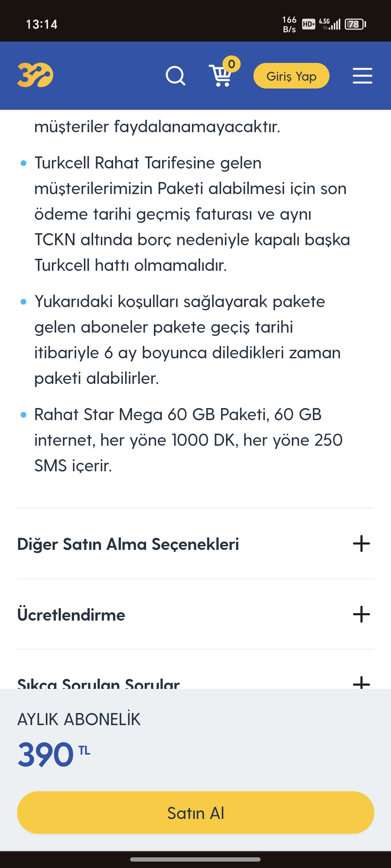Tap the cart item count badge
The height and width of the screenshot is (868, 391).
coord(232,64)
